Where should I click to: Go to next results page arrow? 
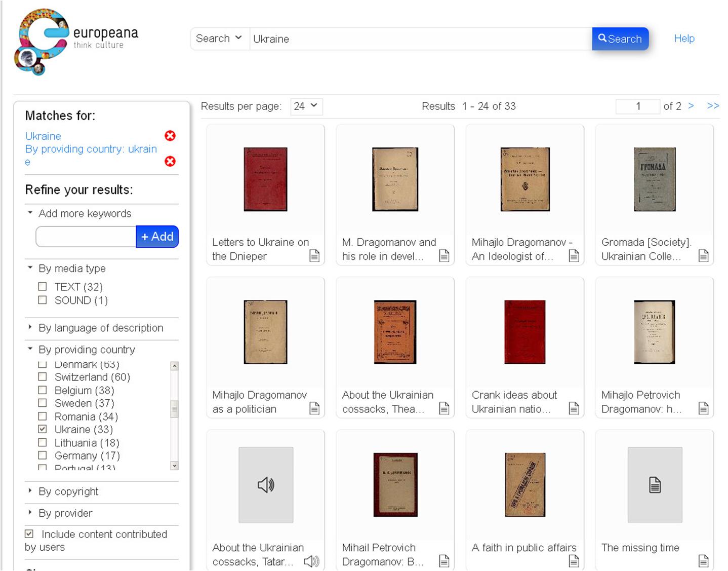(691, 106)
